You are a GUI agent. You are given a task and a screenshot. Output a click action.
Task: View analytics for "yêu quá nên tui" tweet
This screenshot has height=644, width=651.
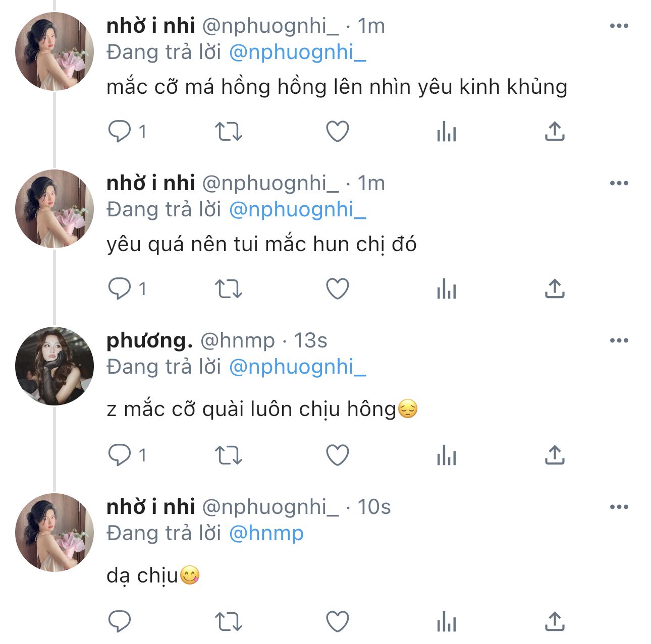(x=446, y=289)
